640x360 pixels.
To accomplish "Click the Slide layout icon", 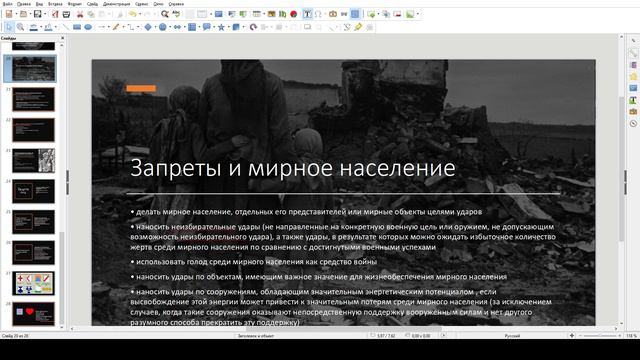I will 410,14.
